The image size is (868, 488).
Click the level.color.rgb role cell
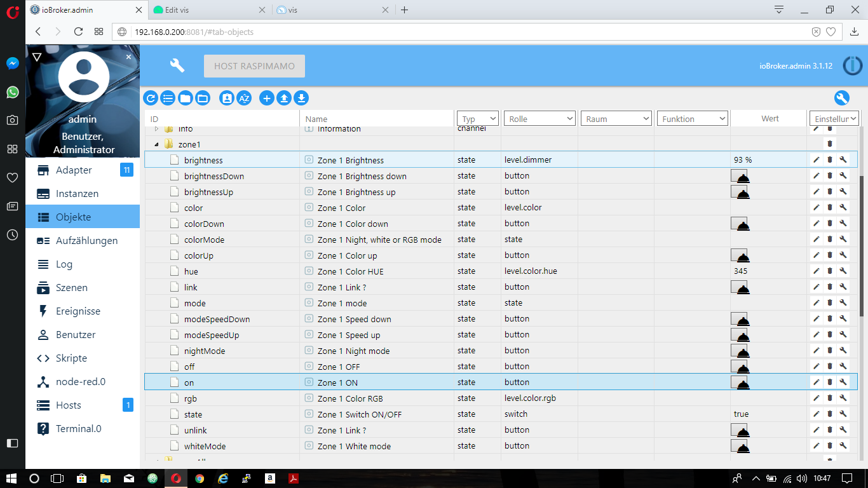539,398
